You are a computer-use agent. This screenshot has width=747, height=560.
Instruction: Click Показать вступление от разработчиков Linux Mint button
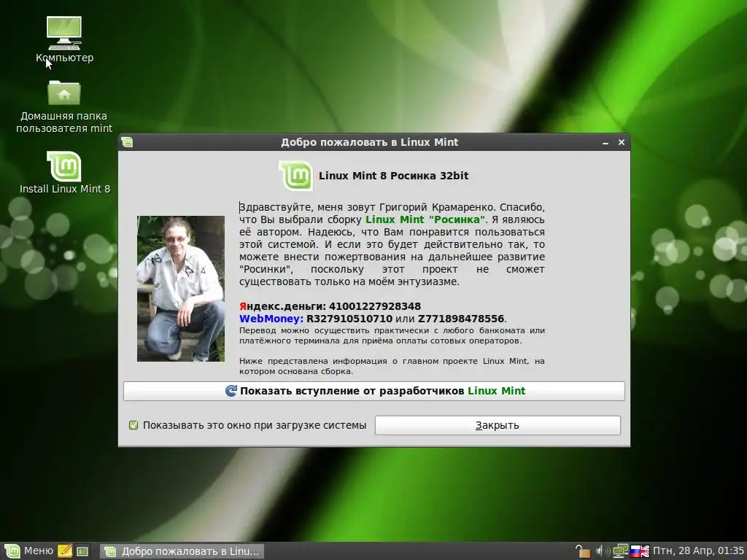(374, 391)
